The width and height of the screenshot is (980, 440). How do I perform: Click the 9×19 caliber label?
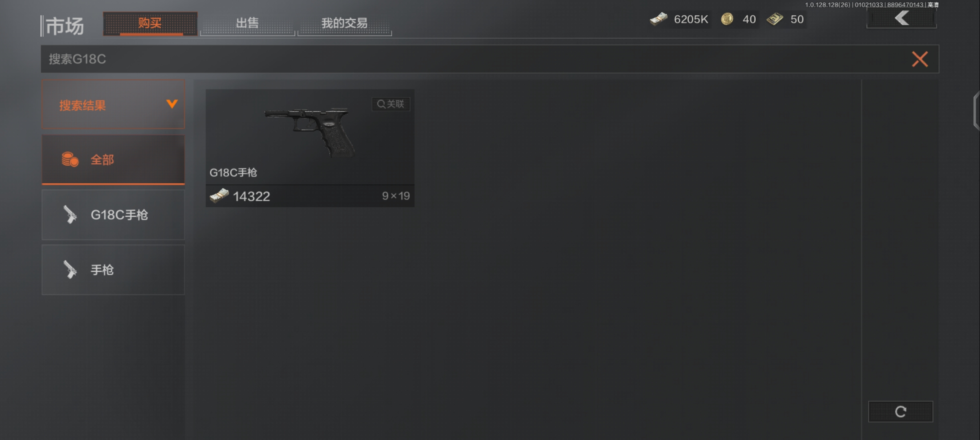click(396, 196)
